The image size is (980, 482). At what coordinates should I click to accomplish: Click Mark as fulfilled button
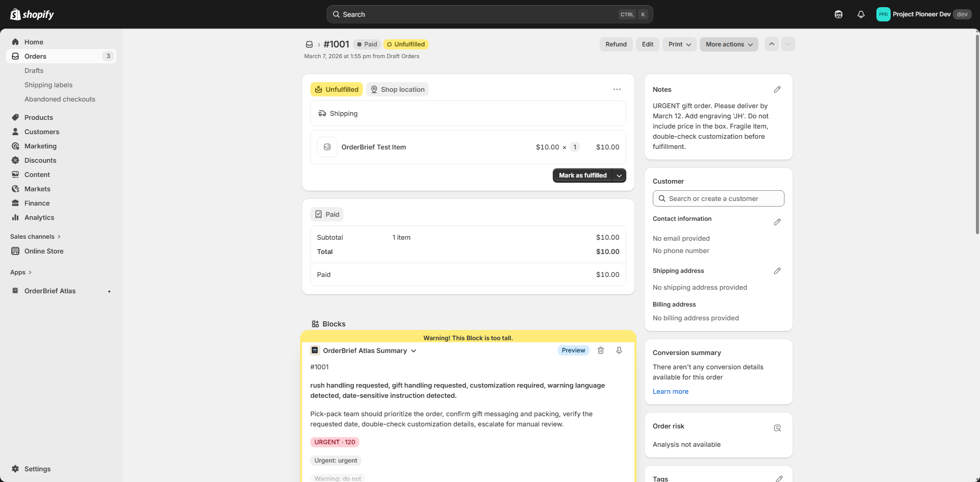pos(582,175)
